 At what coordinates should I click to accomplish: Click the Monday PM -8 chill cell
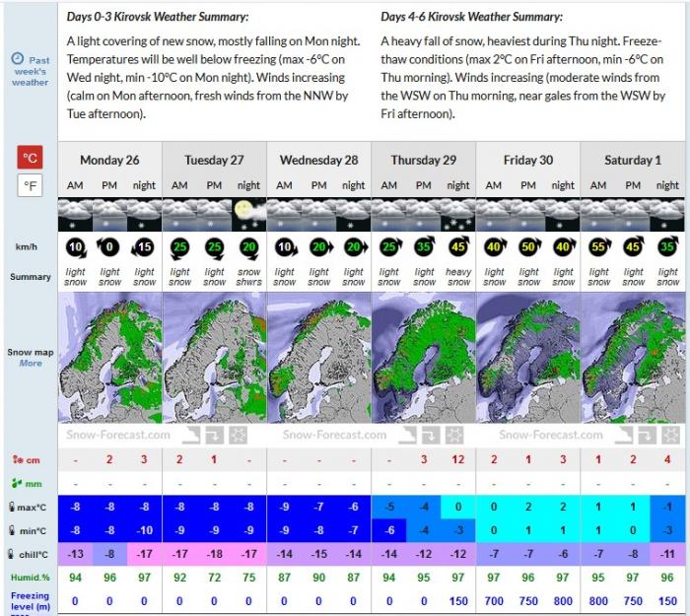[x=109, y=554]
